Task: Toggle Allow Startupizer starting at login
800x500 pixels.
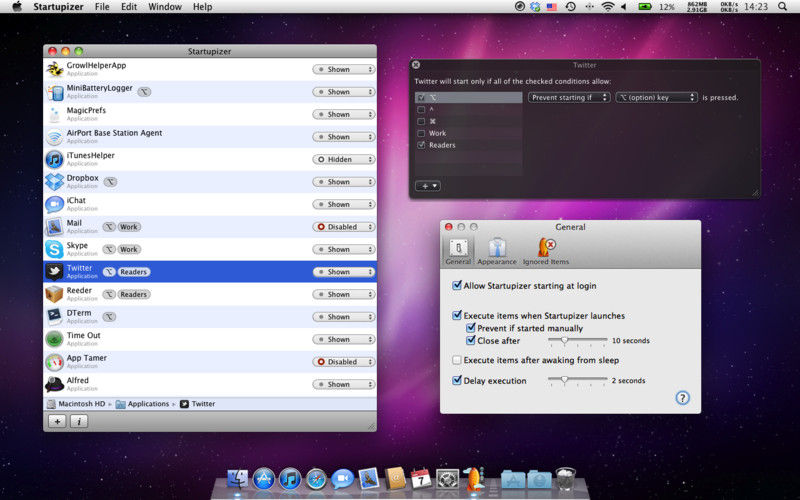Action: click(x=457, y=286)
